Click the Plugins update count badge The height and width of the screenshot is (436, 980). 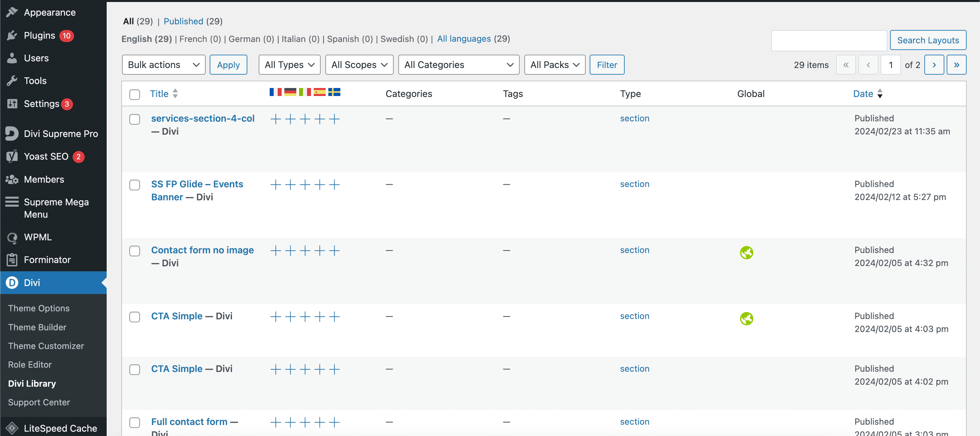point(67,36)
